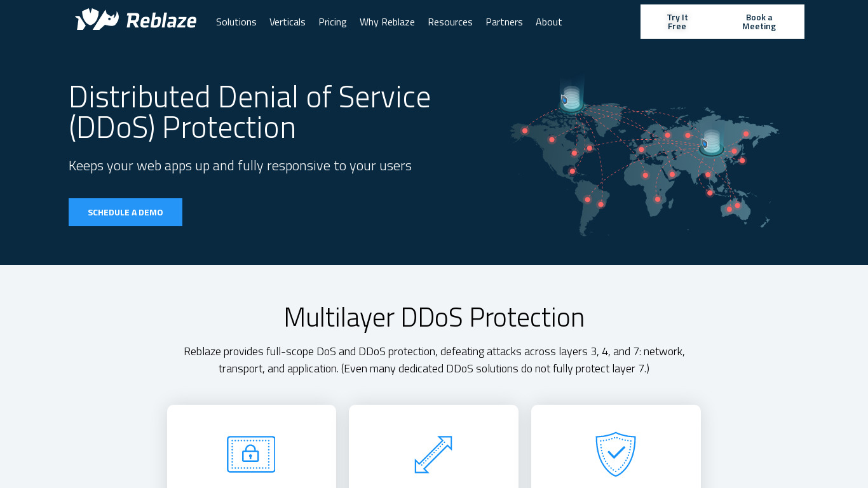Go to the Pricing page
The height and width of the screenshot is (488, 868).
point(332,22)
